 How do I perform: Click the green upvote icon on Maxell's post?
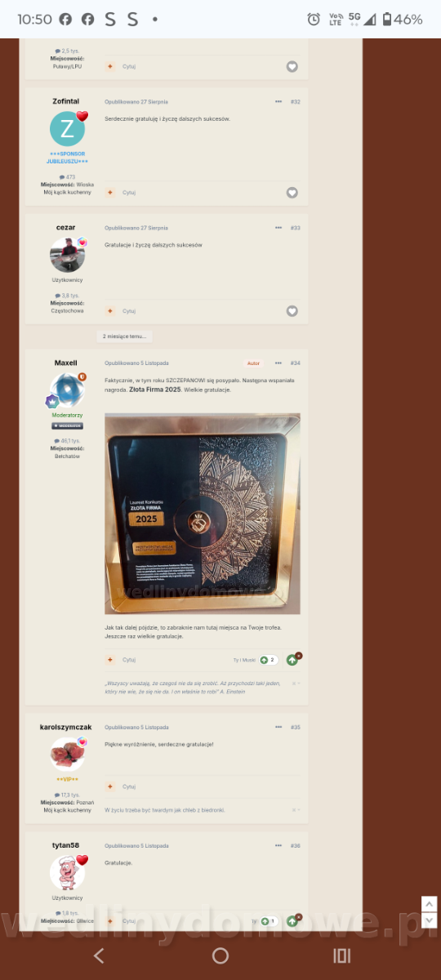[x=292, y=660]
